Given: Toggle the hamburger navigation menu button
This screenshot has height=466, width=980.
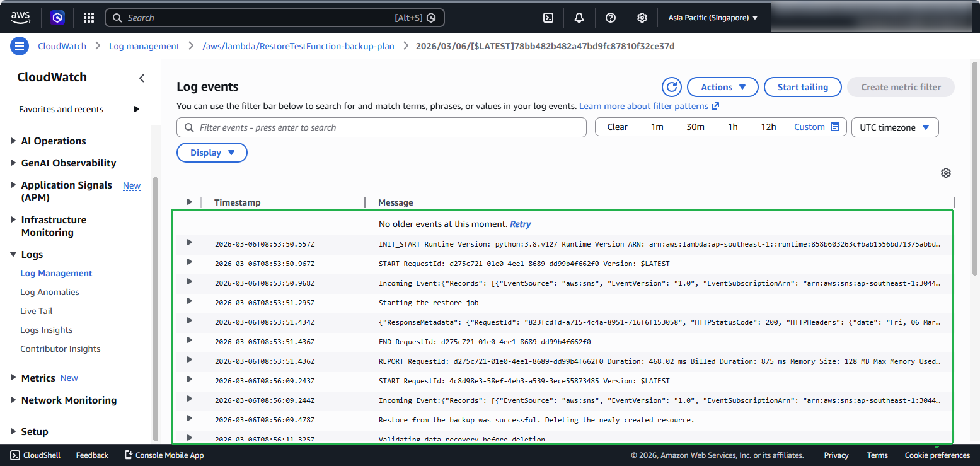Looking at the screenshot, I should (x=20, y=46).
